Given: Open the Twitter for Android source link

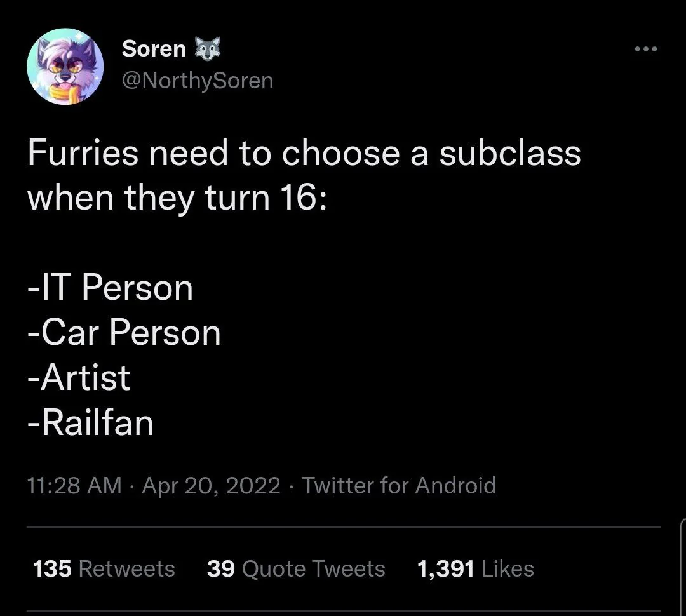Looking at the screenshot, I should [x=398, y=486].
